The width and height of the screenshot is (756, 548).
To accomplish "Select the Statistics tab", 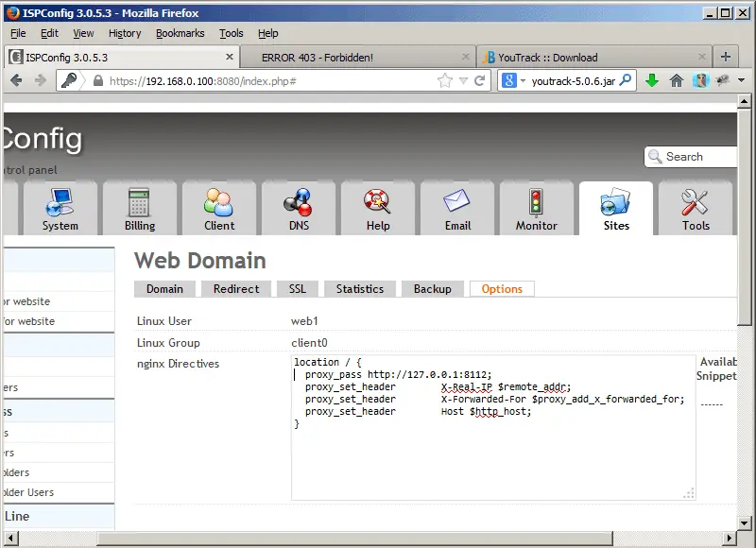I will (360, 289).
